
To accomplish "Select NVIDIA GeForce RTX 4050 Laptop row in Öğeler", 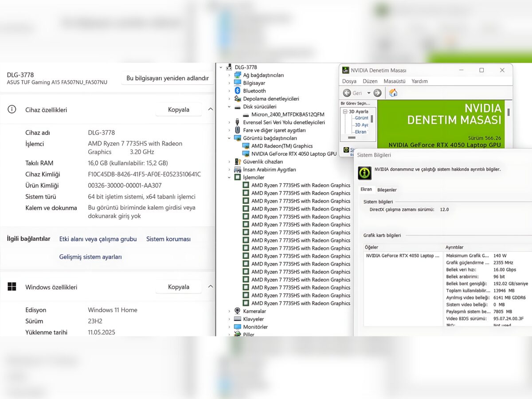I will point(403,256).
